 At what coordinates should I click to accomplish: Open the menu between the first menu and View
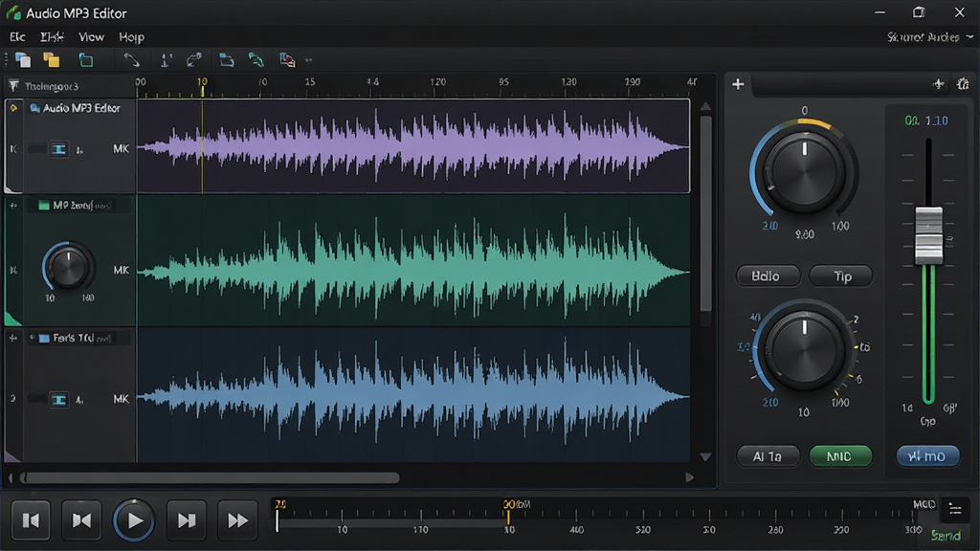coord(52,37)
